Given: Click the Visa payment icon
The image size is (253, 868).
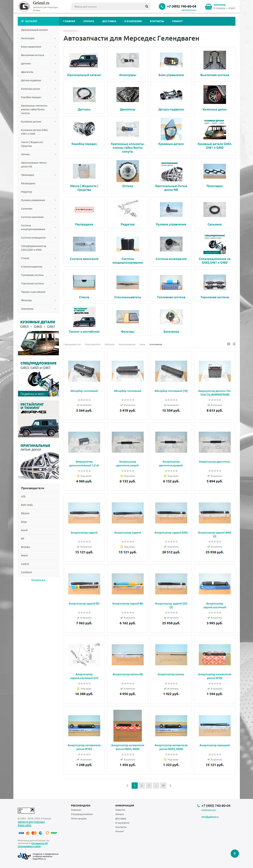Looking at the screenshot, I should point(21,833).
